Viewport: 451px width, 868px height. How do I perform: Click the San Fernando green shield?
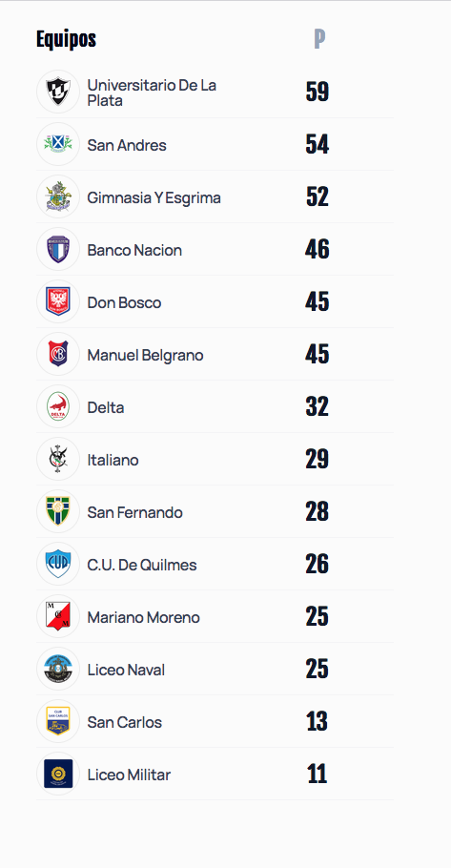tap(58, 511)
